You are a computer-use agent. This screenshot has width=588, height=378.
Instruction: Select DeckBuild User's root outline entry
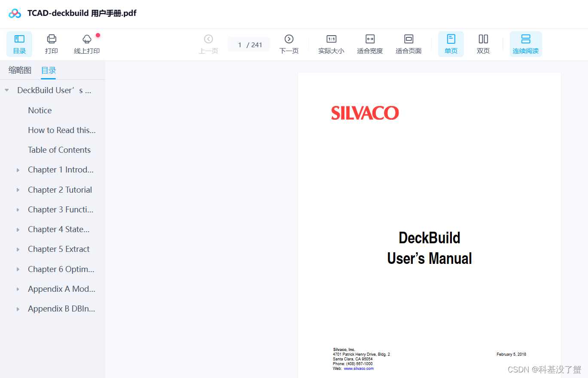[54, 90]
